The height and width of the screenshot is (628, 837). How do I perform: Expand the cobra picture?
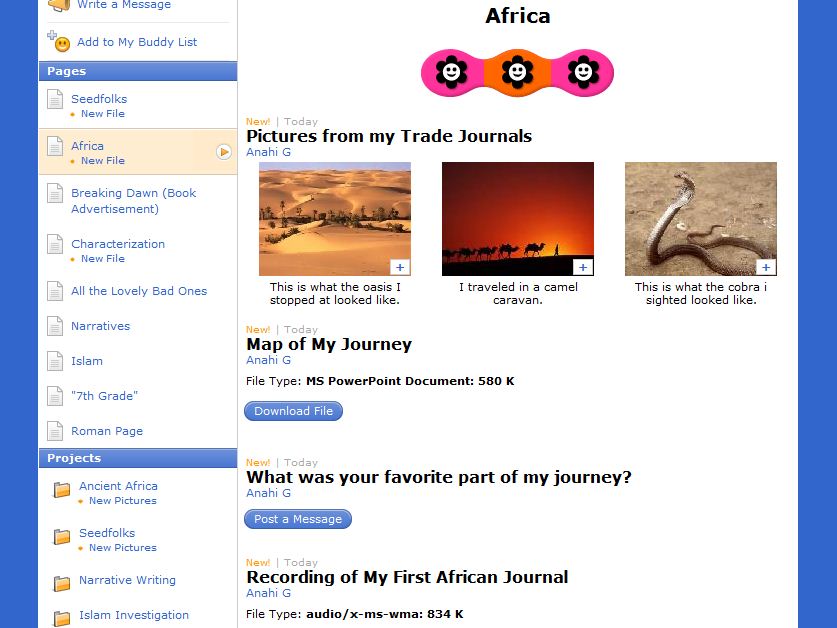(x=765, y=267)
